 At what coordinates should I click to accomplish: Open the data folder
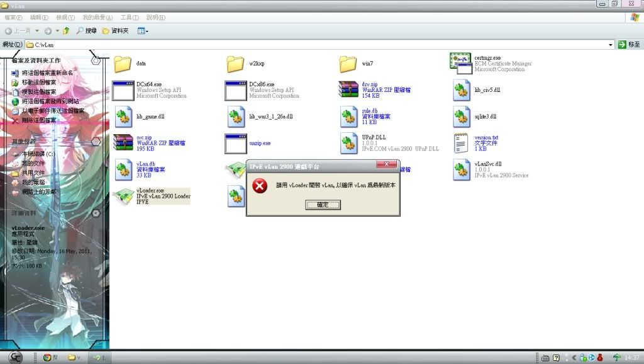click(123, 64)
